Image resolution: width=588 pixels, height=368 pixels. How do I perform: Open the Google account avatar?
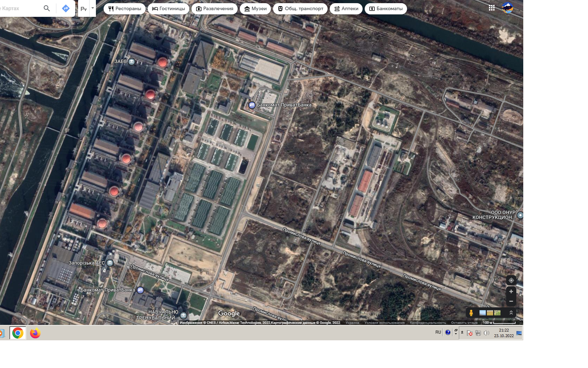click(507, 8)
